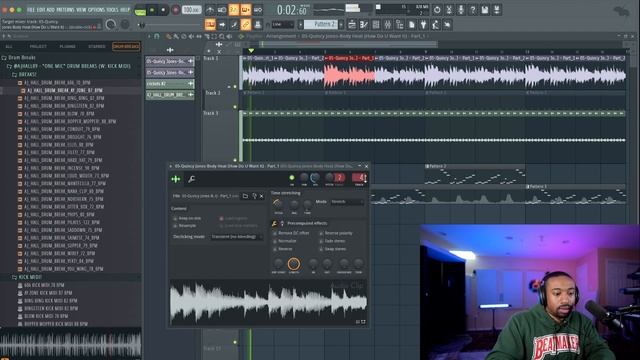Click the orange link toolbar icon

pos(245,25)
